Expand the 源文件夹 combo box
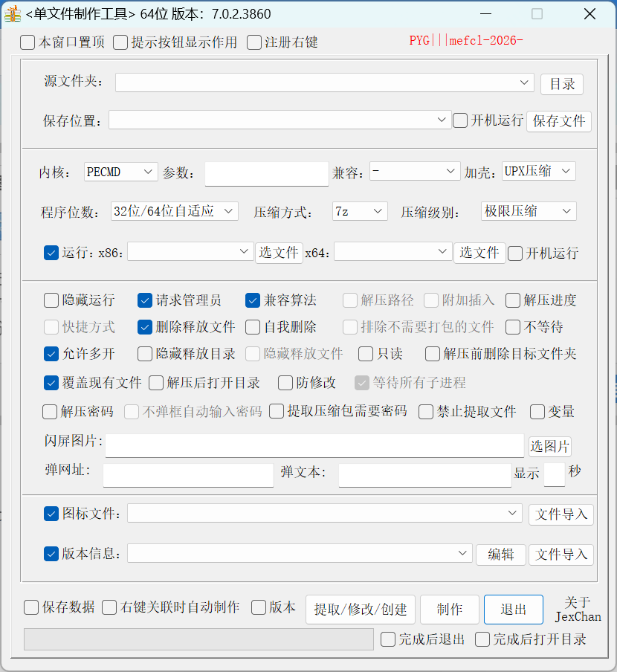617x672 pixels. [325, 83]
